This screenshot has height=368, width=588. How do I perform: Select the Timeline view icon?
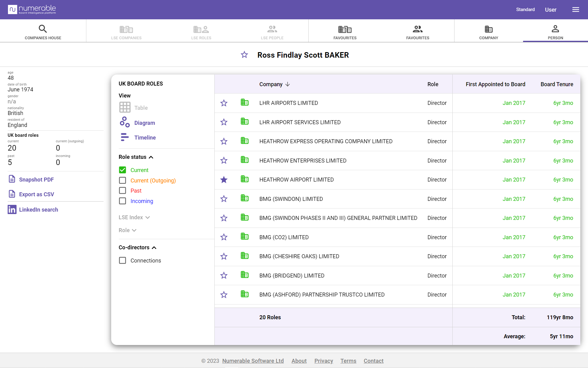click(x=125, y=137)
